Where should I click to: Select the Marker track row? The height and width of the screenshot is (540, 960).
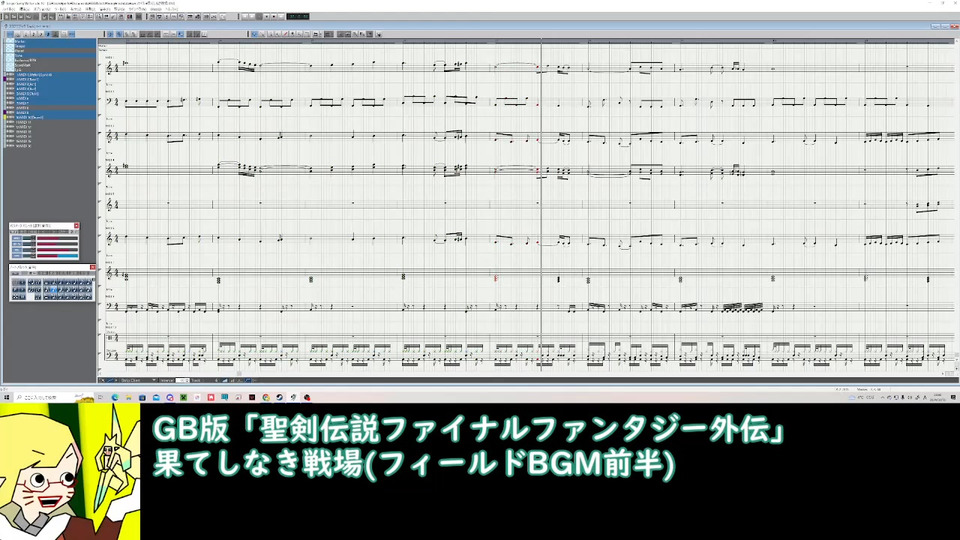[x=50, y=42]
